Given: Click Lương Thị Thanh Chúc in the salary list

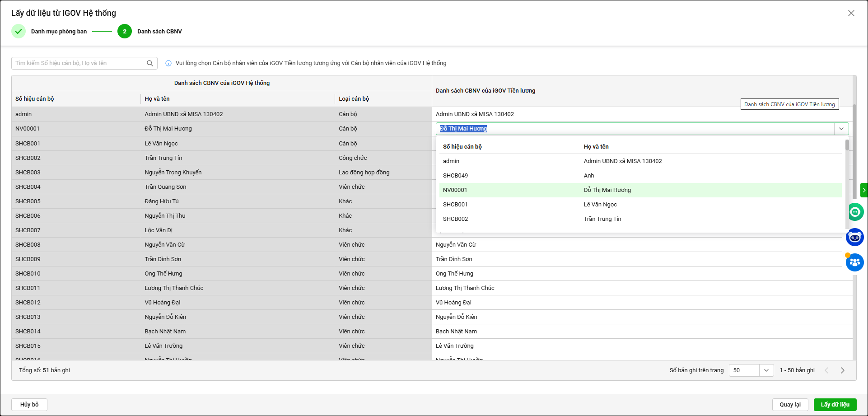Looking at the screenshot, I should point(642,288).
